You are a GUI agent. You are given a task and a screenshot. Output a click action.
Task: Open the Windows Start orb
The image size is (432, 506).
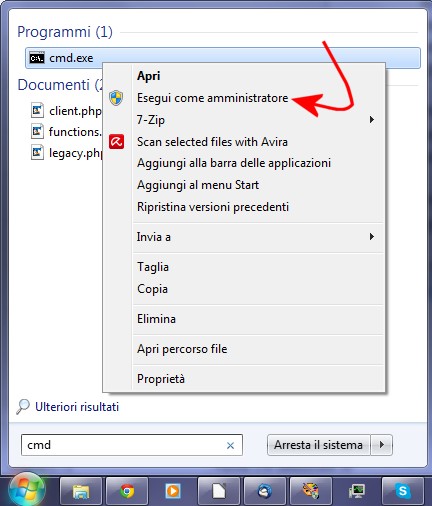26,490
